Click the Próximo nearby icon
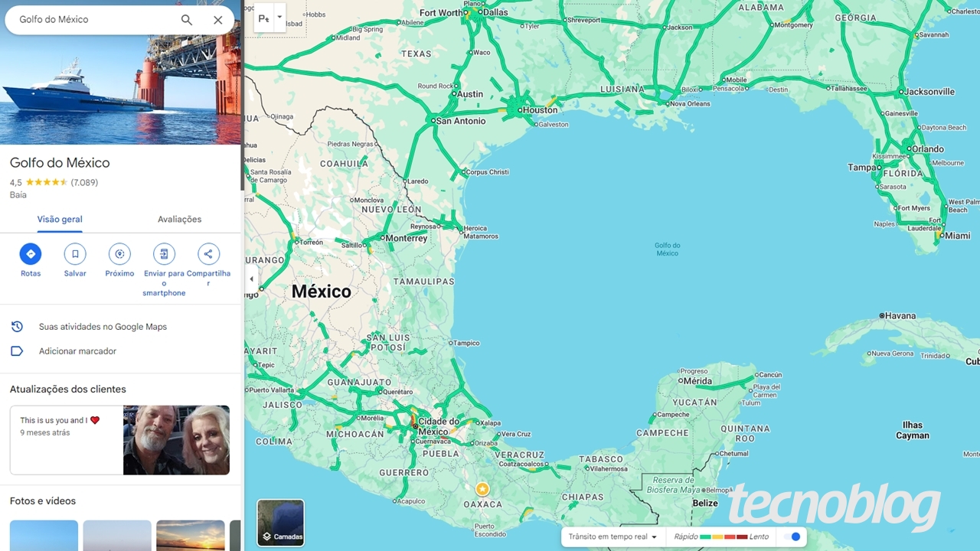The width and height of the screenshot is (980, 551). (119, 254)
